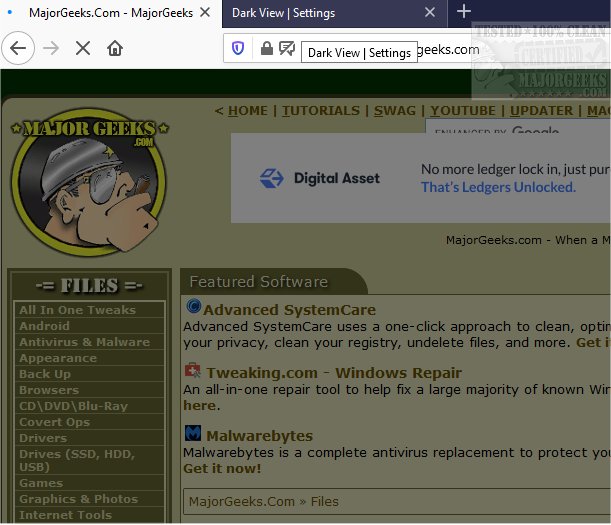The width and height of the screenshot is (611, 525).
Task: Click the 'here' link under Windows Repair
Action: click(x=200, y=405)
